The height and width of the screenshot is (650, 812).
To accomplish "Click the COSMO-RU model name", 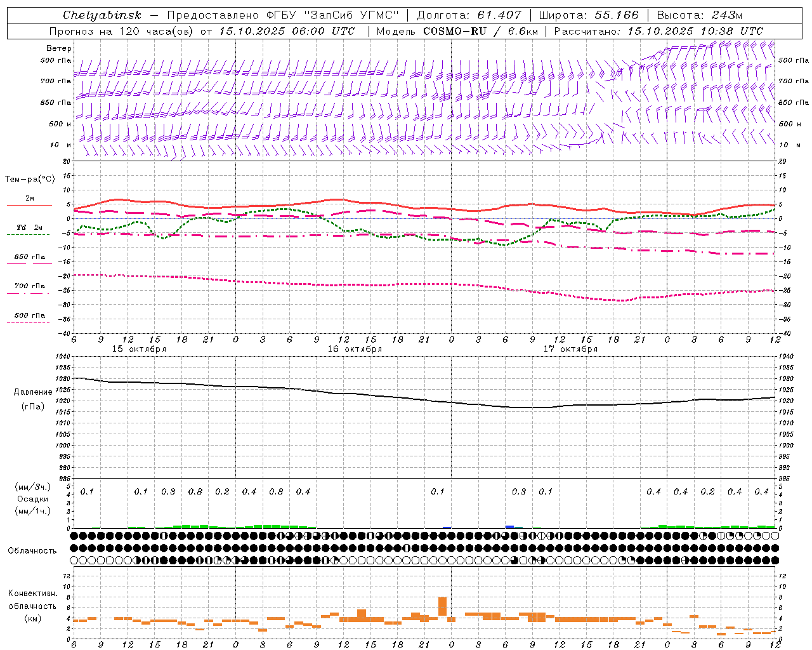I will [455, 31].
